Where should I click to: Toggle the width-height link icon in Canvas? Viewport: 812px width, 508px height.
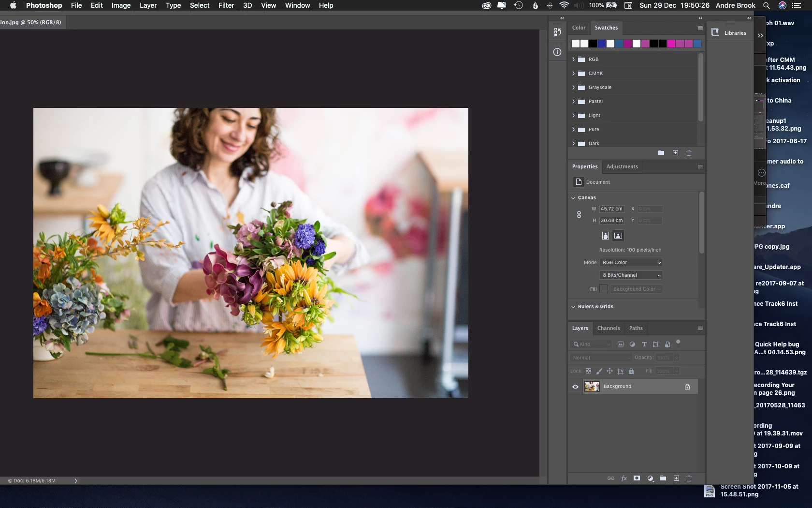pyautogui.click(x=579, y=215)
